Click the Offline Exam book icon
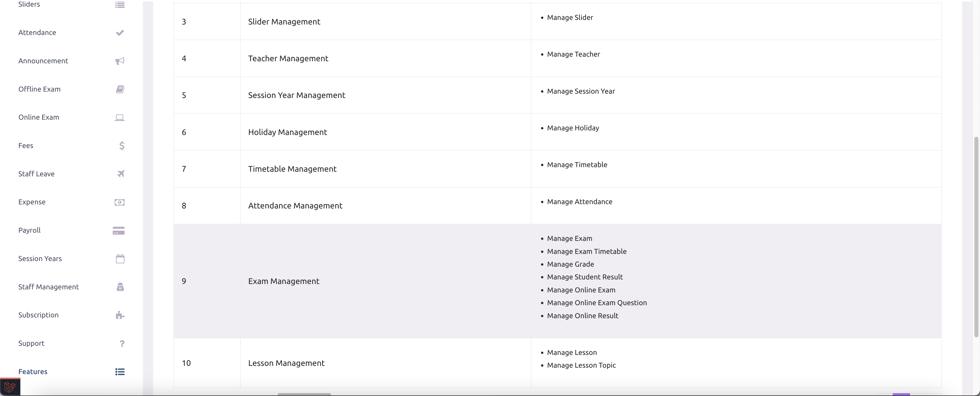This screenshot has width=980, height=396. [x=120, y=89]
